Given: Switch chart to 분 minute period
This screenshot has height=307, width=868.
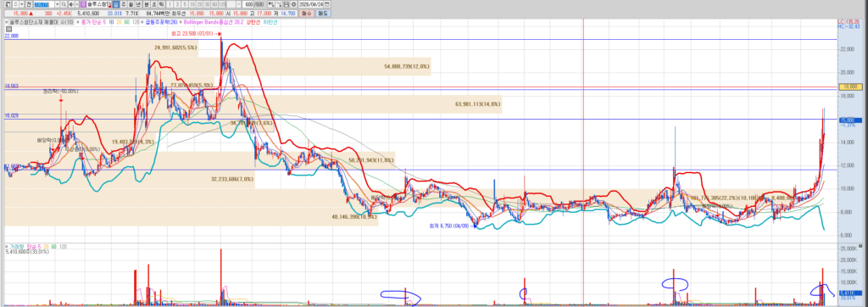Looking at the screenshot, I should (147, 4).
